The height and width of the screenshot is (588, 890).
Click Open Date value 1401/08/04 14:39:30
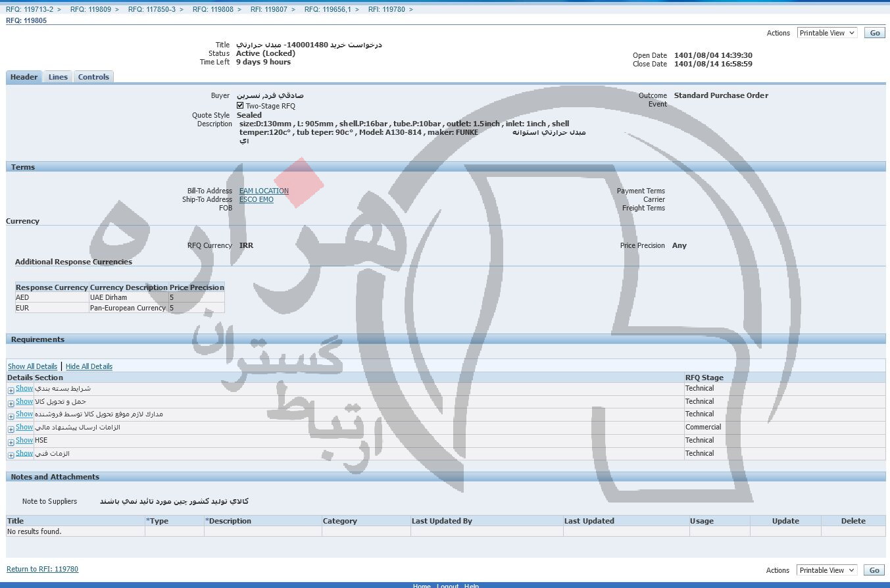coord(713,55)
